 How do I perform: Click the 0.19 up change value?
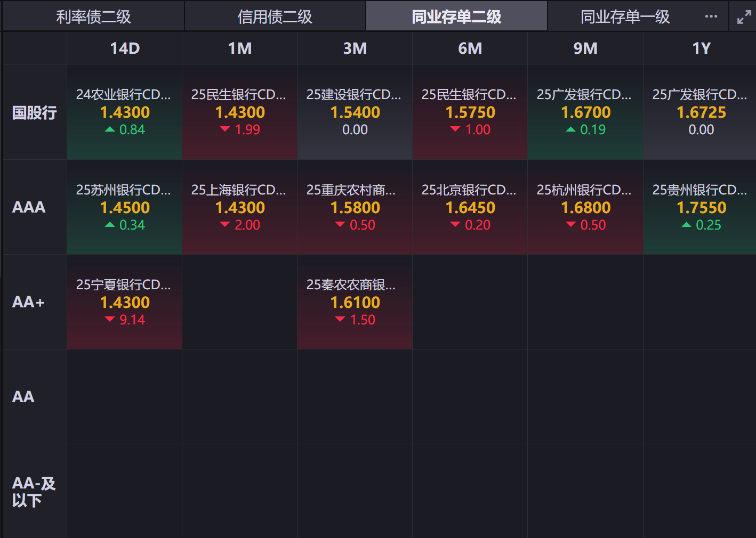tap(593, 129)
